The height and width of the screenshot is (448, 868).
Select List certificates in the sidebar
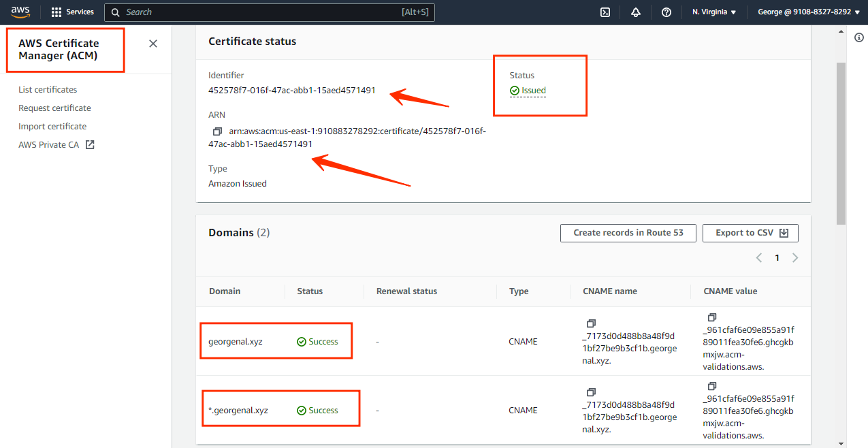tap(48, 89)
